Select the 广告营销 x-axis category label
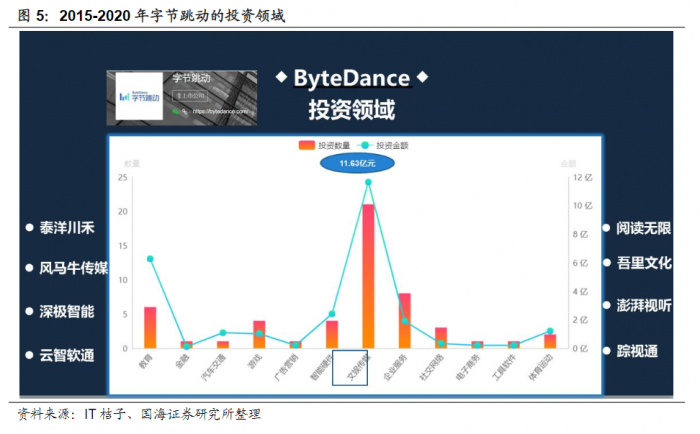This screenshot has height=434, width=700. click(x=286, y=367)
